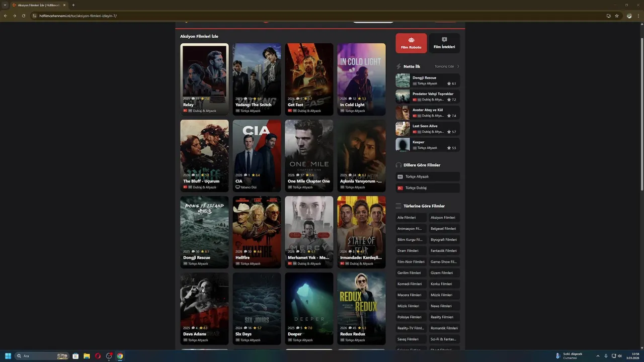The image size is (644, 362).
Task: Open the Film İstekleri button
Action: 444,43
